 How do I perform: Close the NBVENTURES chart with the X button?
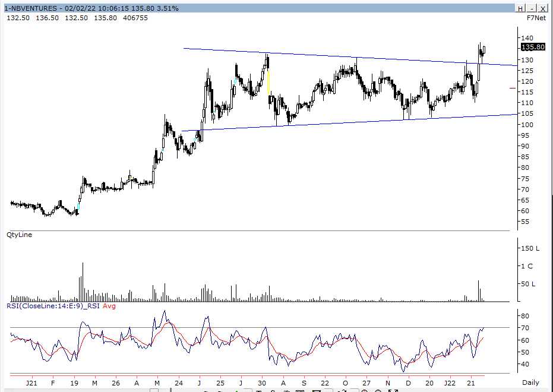[543, 8]
